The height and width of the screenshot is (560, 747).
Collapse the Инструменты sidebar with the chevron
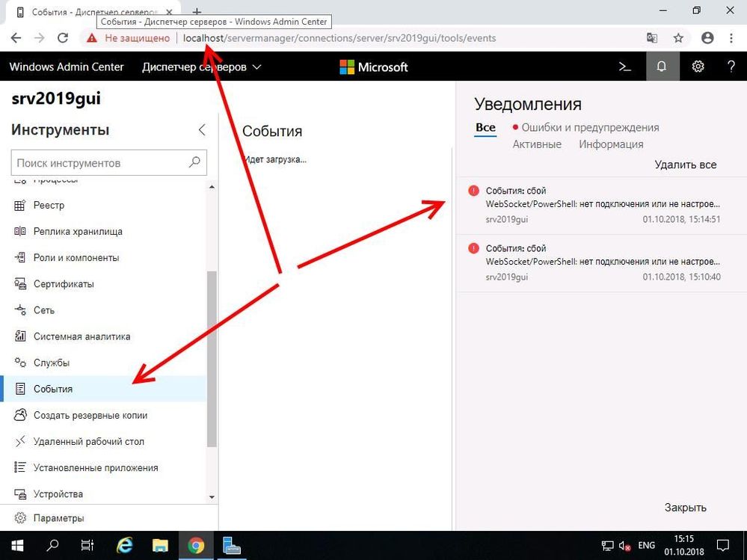click(202, 129)
